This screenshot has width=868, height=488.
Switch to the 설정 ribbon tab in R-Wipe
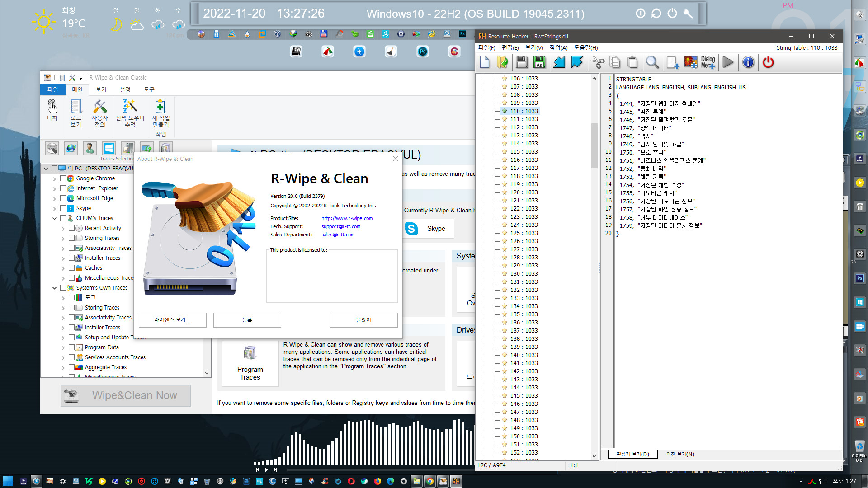(125, 89)
